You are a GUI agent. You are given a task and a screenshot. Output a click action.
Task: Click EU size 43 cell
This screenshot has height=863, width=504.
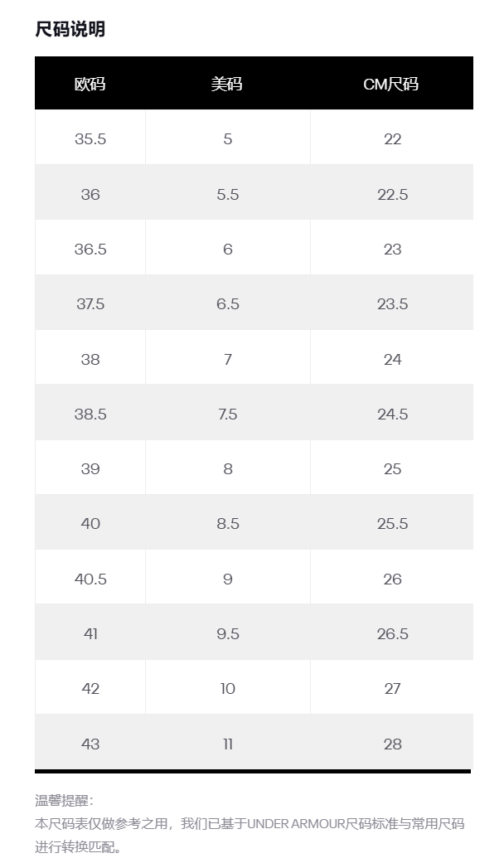[90, 744]
